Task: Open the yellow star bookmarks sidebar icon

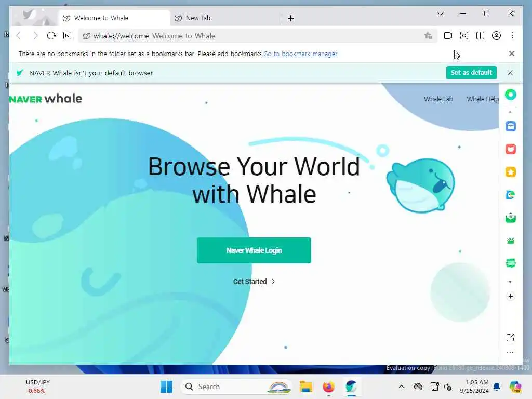Action: click(511, 172)
